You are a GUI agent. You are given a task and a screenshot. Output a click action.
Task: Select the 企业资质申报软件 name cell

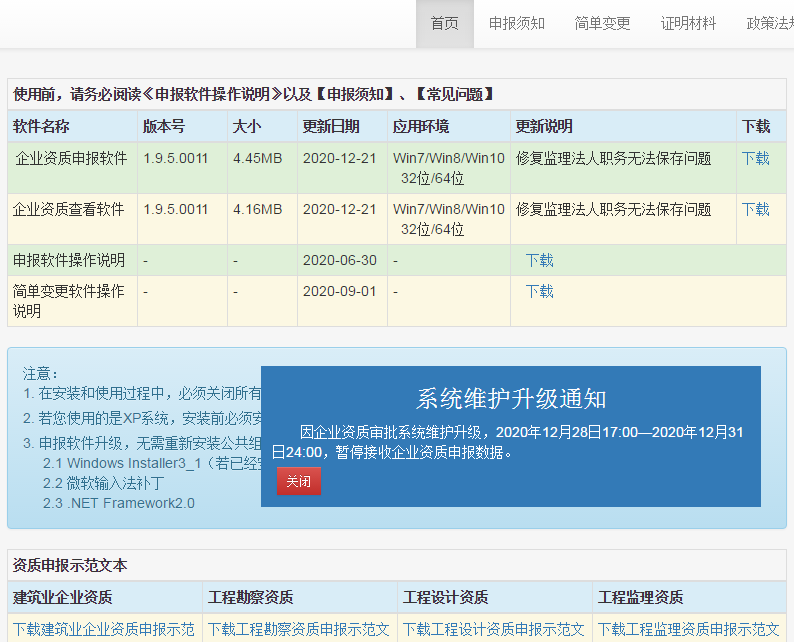tap(71, 158)
